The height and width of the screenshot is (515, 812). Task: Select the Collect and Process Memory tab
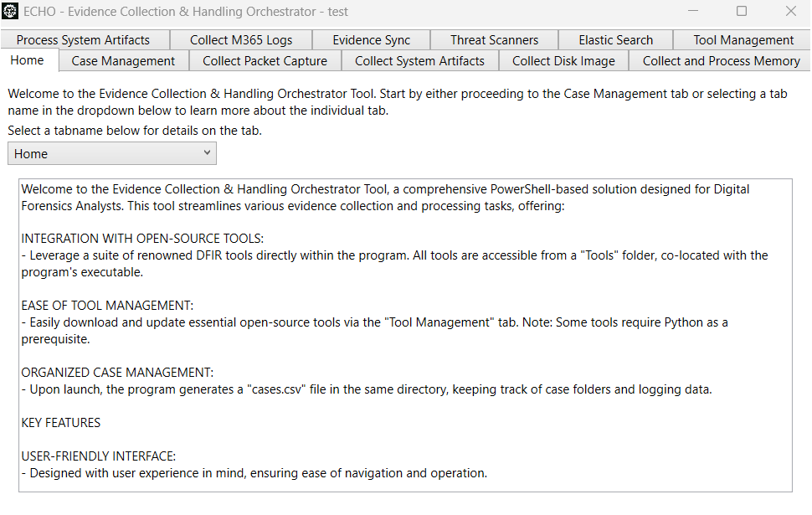click(x=721, y=61)
